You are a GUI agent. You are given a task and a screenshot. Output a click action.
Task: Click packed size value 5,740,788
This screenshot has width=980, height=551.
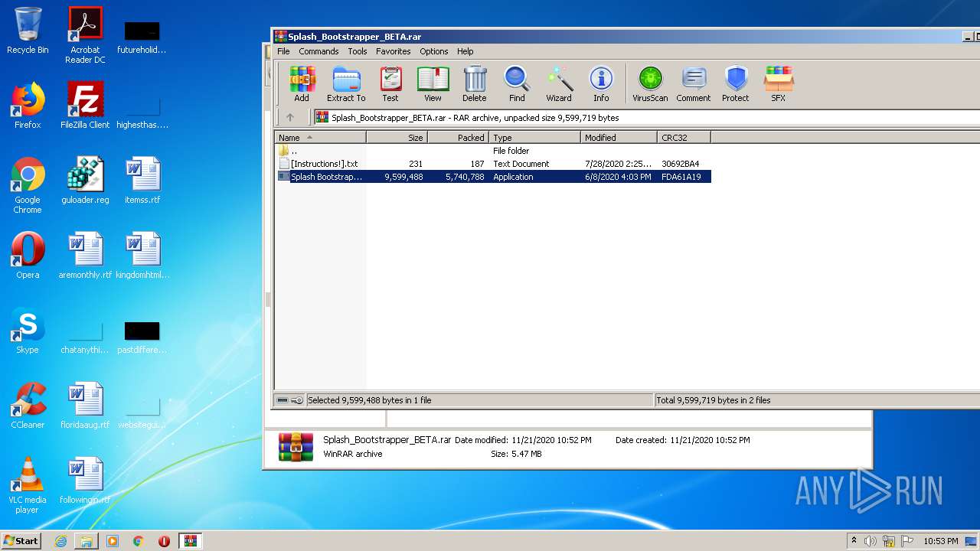(465, 177)
